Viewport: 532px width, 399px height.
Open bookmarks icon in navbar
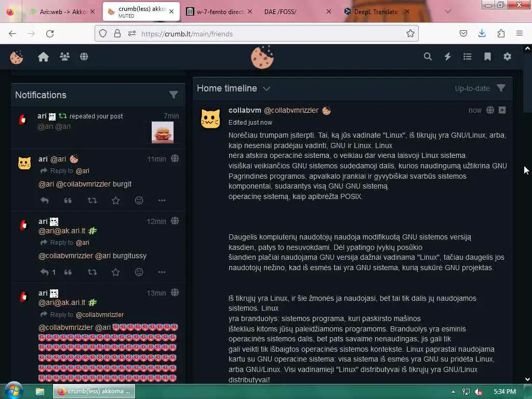pos(487,56)
